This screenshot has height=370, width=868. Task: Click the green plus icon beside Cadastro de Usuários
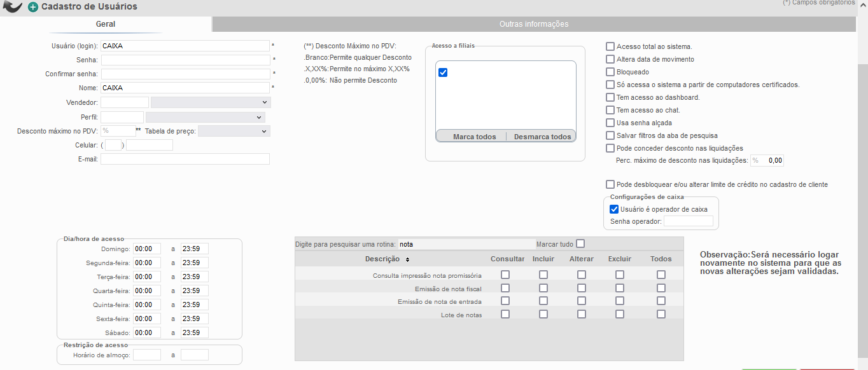point(33,7)
